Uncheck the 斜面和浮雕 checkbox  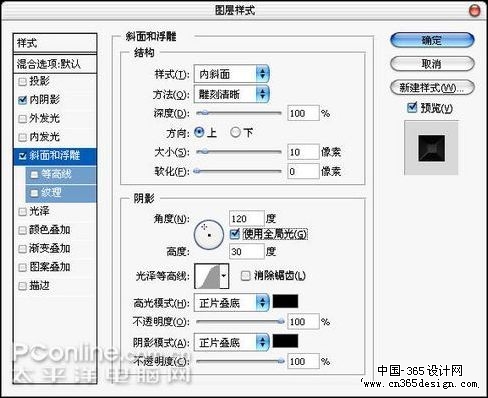click(x=22, y=156)
